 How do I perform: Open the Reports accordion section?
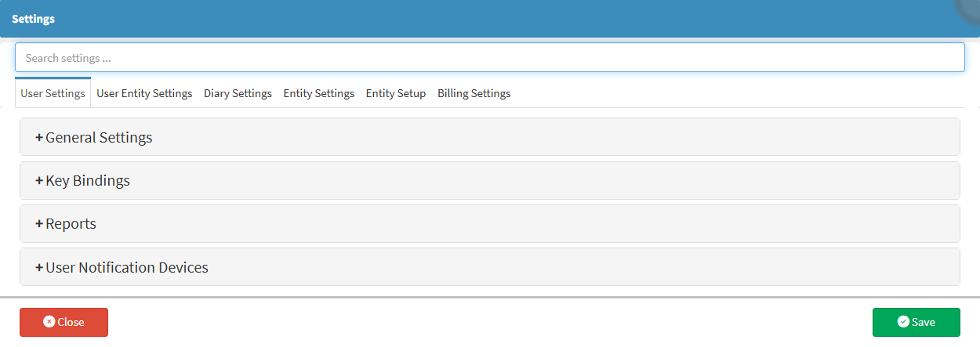click(71, 224)
